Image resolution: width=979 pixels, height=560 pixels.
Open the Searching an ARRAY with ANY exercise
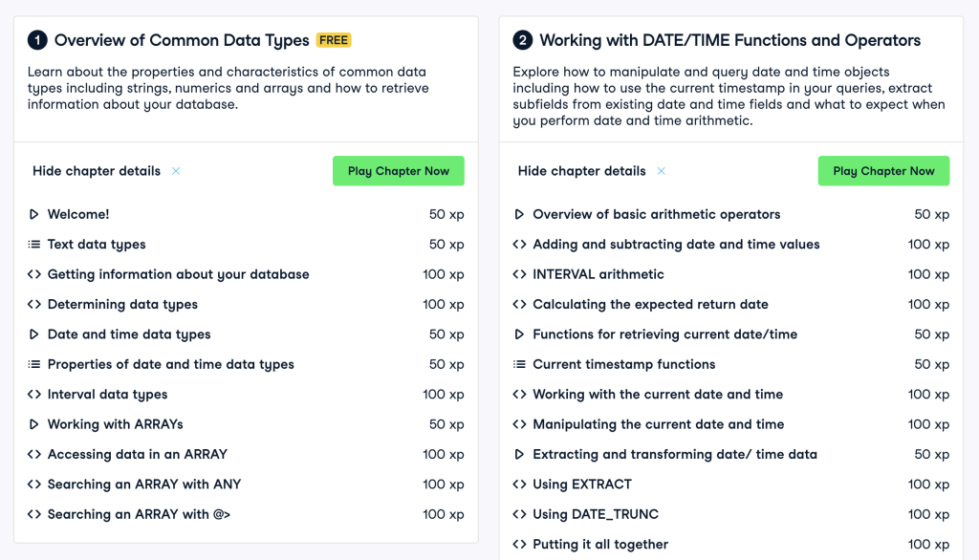[x=144, y=485]
